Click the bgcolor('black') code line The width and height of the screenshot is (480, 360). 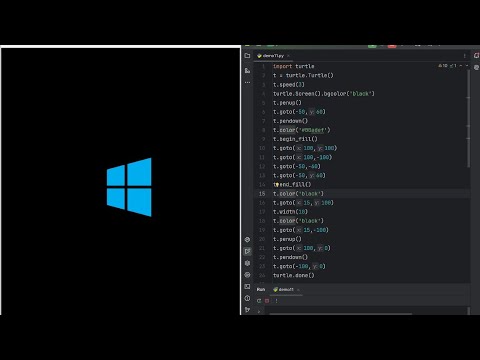point(324,94)
